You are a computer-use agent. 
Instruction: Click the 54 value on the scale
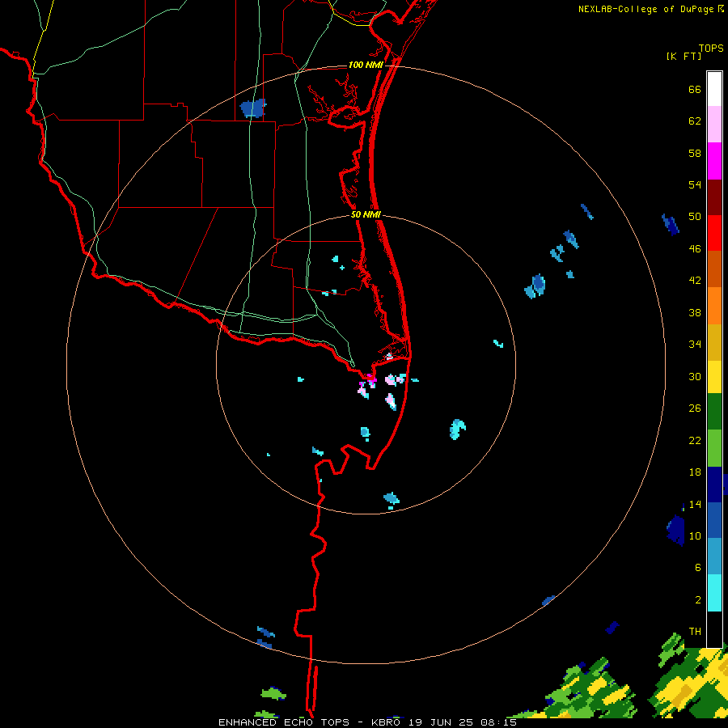(x=695, y=184)
